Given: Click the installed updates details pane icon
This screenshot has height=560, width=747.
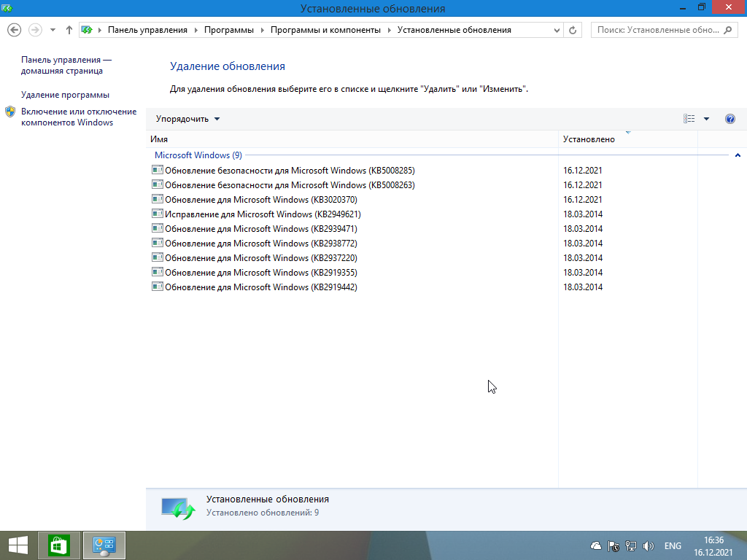Looking at the screenshot, I should point(178,508).
